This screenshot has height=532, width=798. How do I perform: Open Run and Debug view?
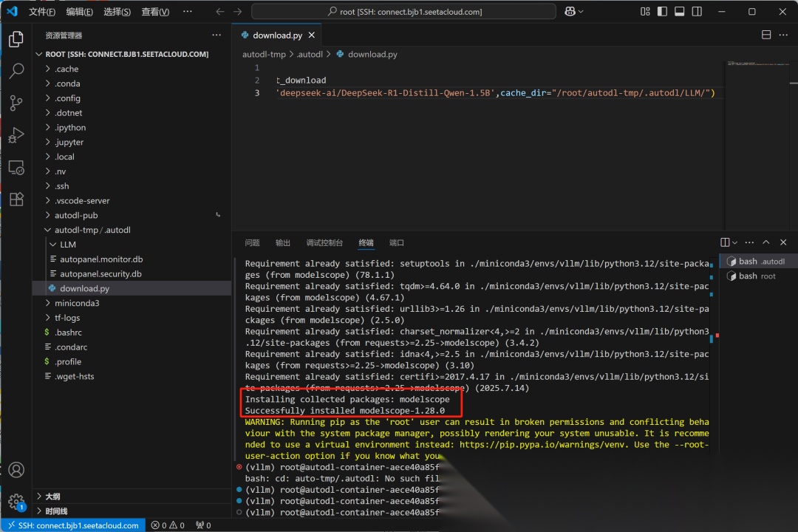pyautogui.click(x=16, y=135)
